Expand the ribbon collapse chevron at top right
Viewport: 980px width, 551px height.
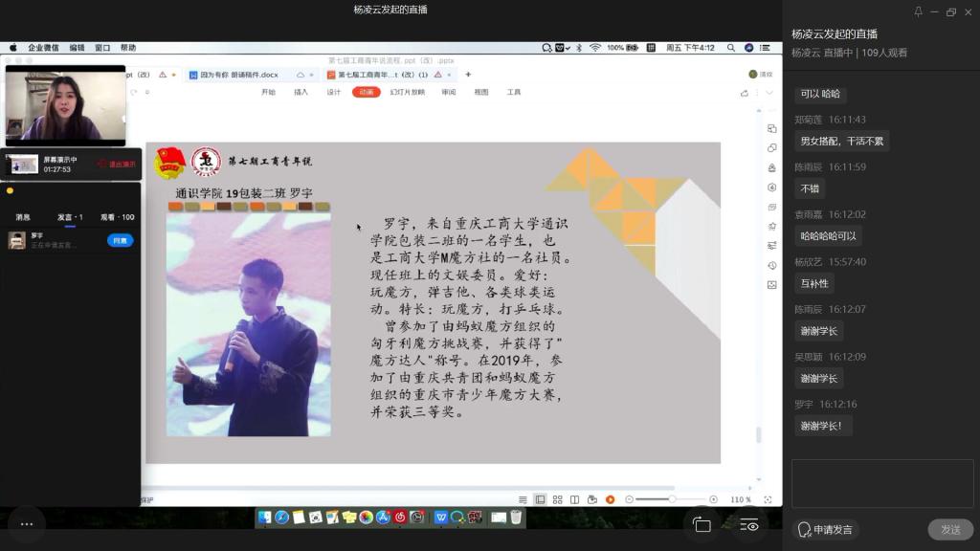click(769, 93)
